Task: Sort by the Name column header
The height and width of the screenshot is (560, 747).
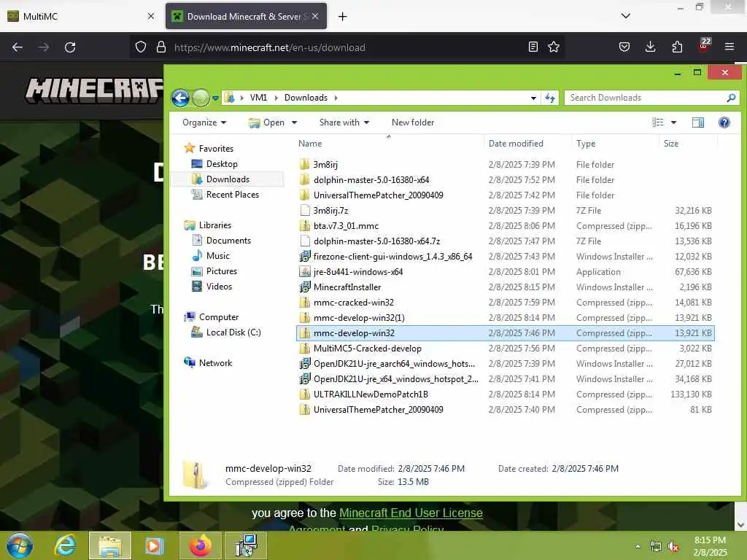Action: (x=309, y=144)
